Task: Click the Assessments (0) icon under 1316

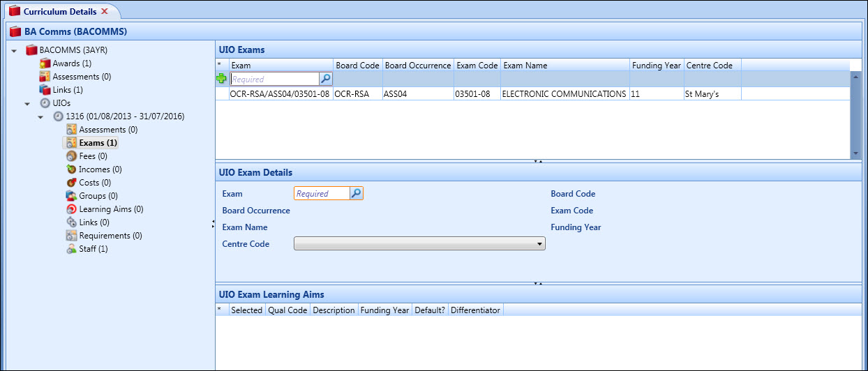Action: (71, 130)
